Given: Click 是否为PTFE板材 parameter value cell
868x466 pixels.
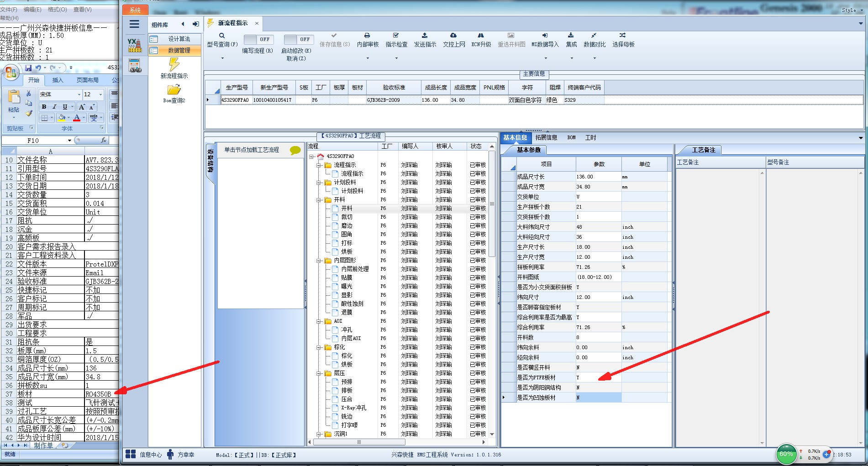Looking at the screenshot, I should (598, 377).
